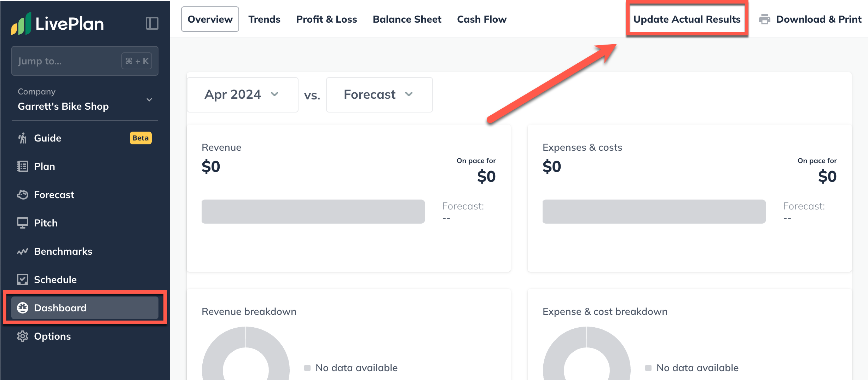Select the Benchmarks chart line icon
Image resolution: width=868 pixels, height=380 pixels.
coord(23,251)
